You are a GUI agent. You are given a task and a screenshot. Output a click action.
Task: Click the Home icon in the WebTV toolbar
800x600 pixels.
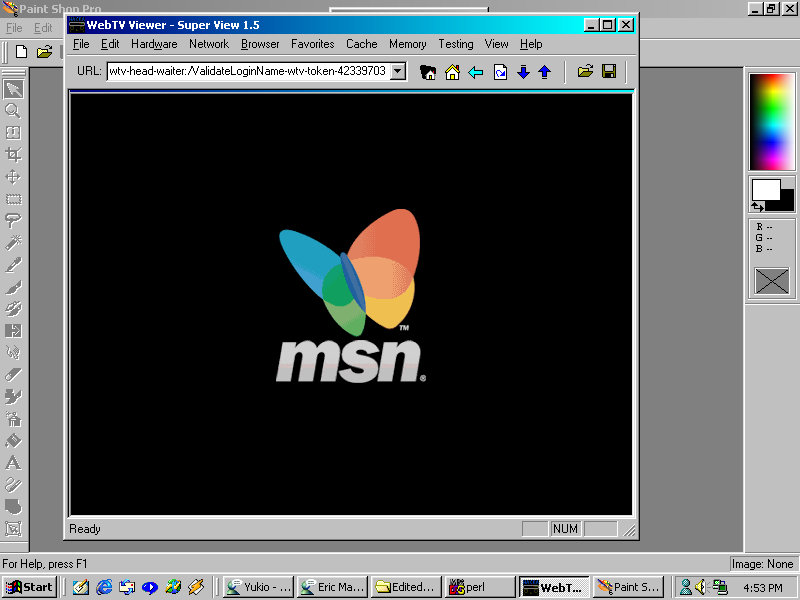coord(452,72)
